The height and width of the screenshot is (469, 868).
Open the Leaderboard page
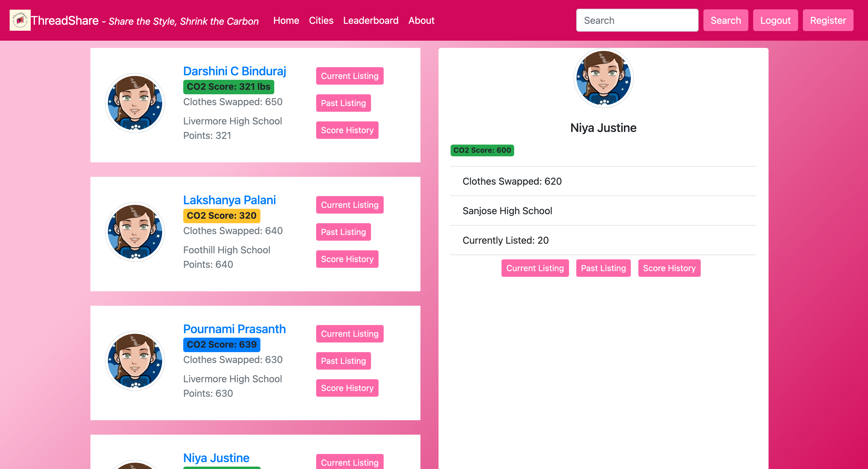[371, 20]
